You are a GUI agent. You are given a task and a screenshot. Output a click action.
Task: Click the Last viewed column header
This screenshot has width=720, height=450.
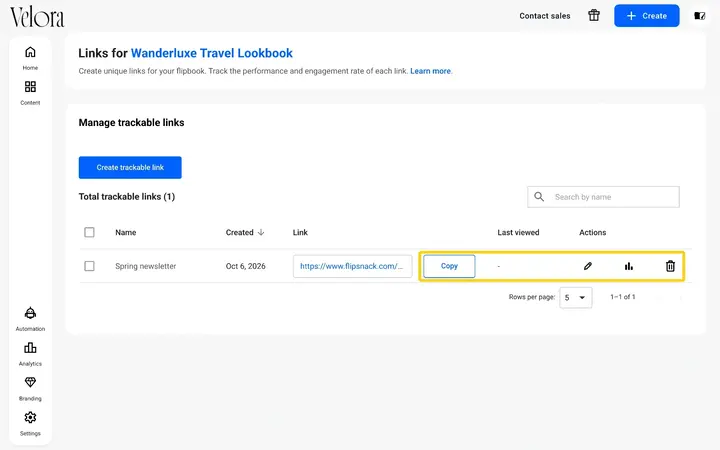518,232
